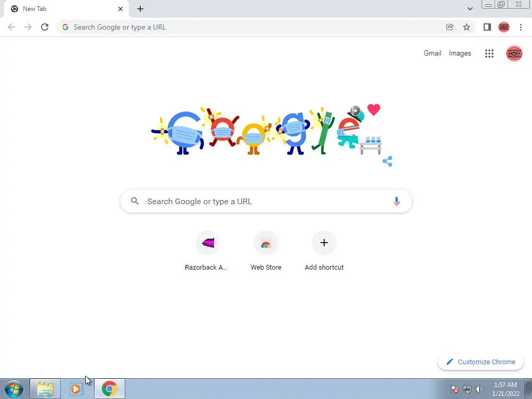The width and height of the screenshot is (532, 399).
Task: Click the magnifier icon in search box
Action: pyautogui.click(x=135, y=201)
